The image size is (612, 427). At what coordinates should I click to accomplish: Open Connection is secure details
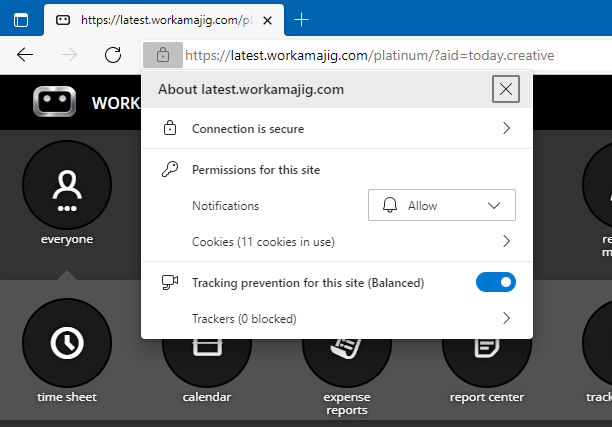click(x=337, y=128)
